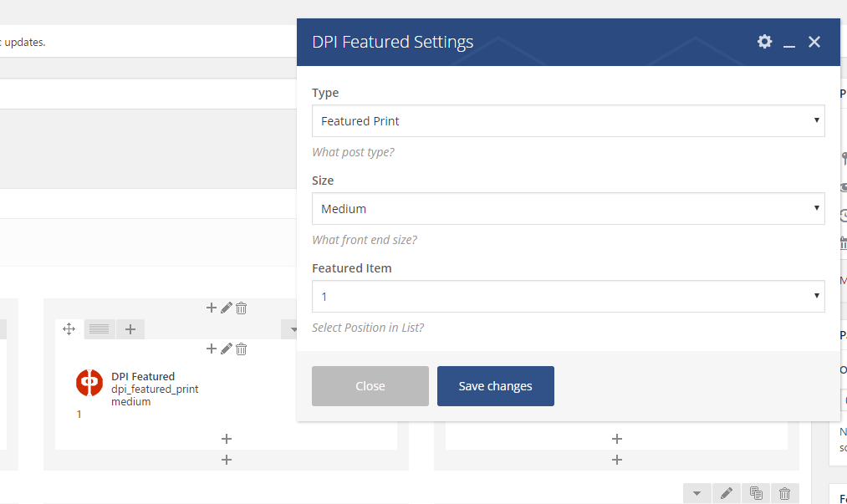This screenshot has height=504, width=847.
Task: Click the plus tab beside the layout icon
Action: 130,329
